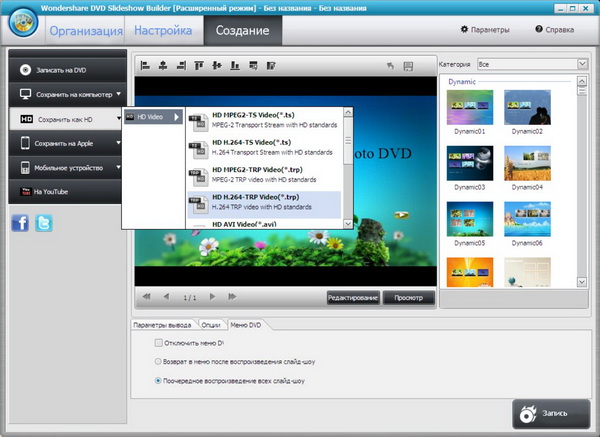Click the save icon above the preview

408,67
